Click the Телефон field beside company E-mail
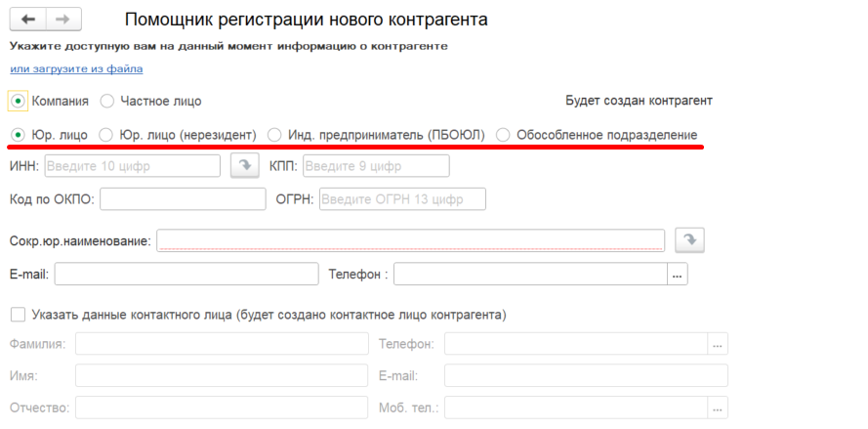 tap(530, 274)
